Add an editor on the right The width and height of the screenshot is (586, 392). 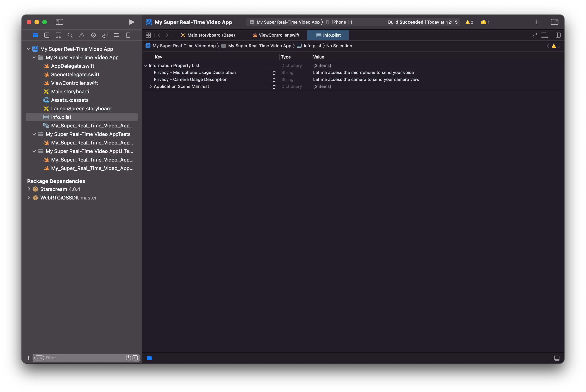click(x=558, y=35)
